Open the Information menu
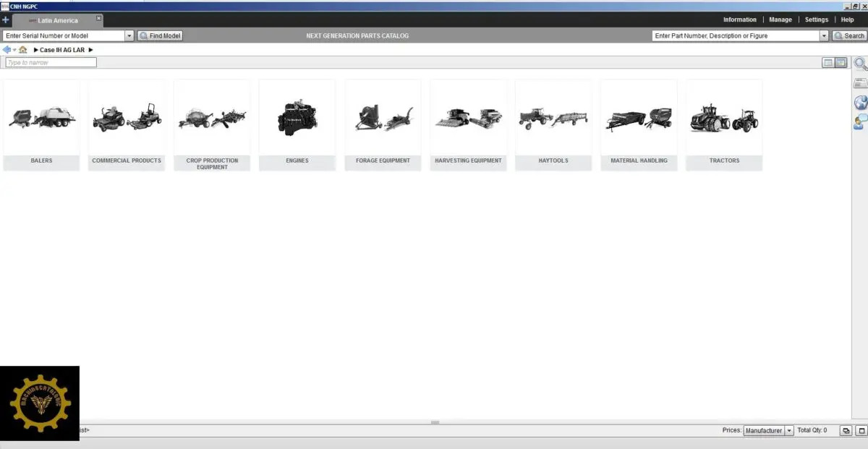868x449 pixels. (x=740, y=20)
